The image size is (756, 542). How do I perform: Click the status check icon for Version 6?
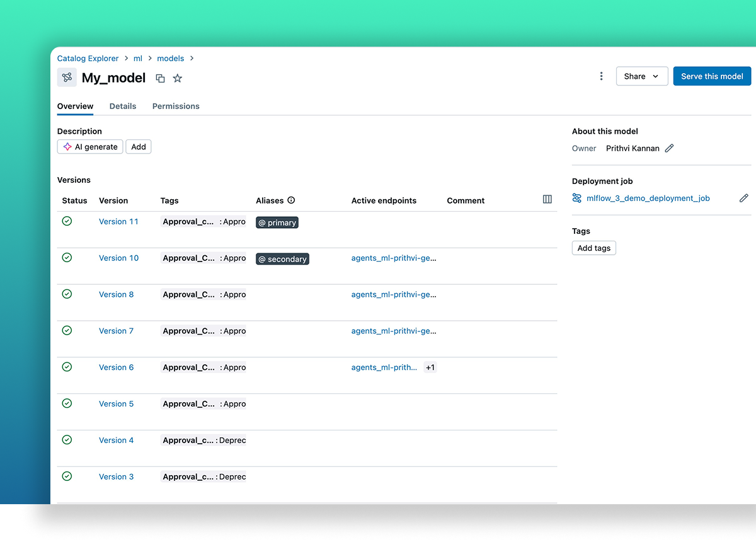(67, 367)
